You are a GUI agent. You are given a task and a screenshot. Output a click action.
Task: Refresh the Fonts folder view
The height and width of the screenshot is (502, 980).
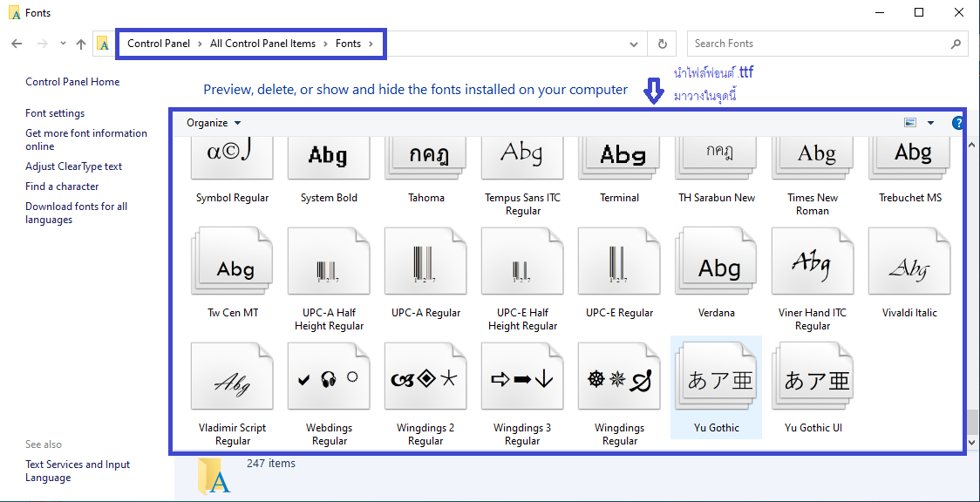[663, 44]
